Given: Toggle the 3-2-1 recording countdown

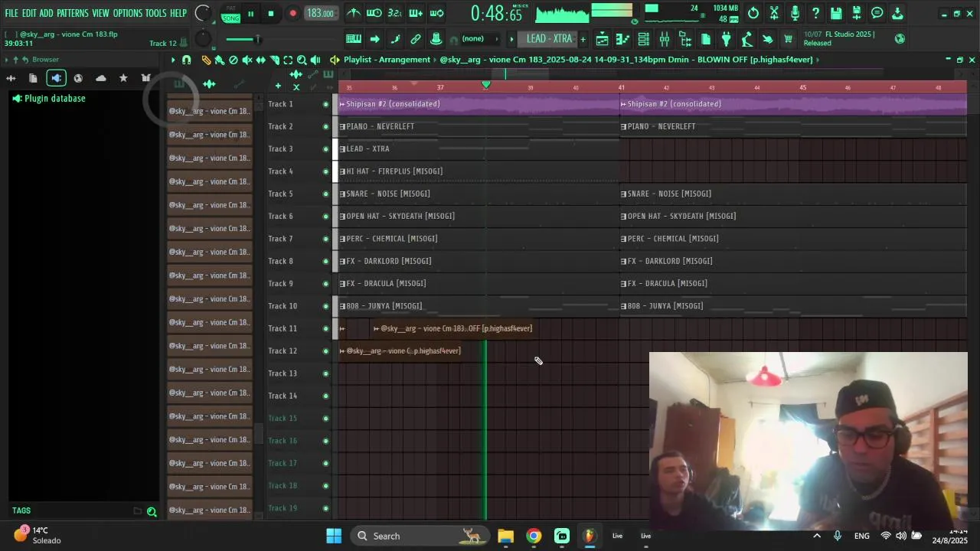Looking at the screenshot, I should [x=395, y=13].
